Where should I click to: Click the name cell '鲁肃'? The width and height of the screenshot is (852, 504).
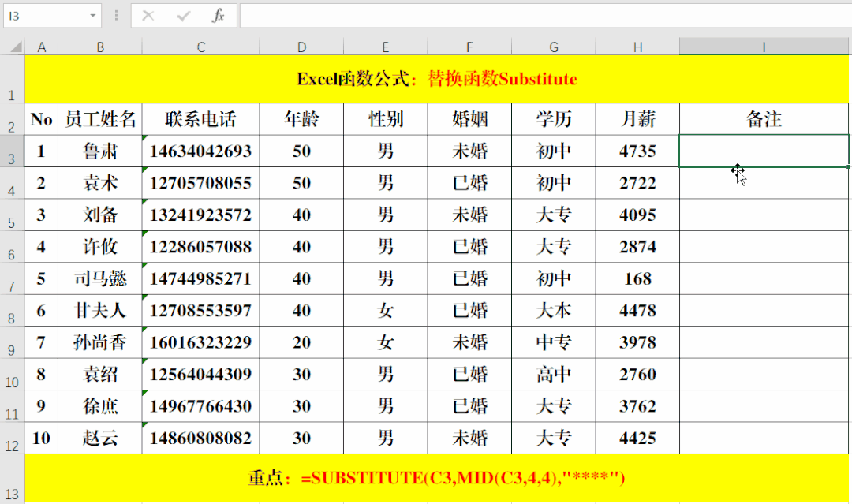[100, 151]
